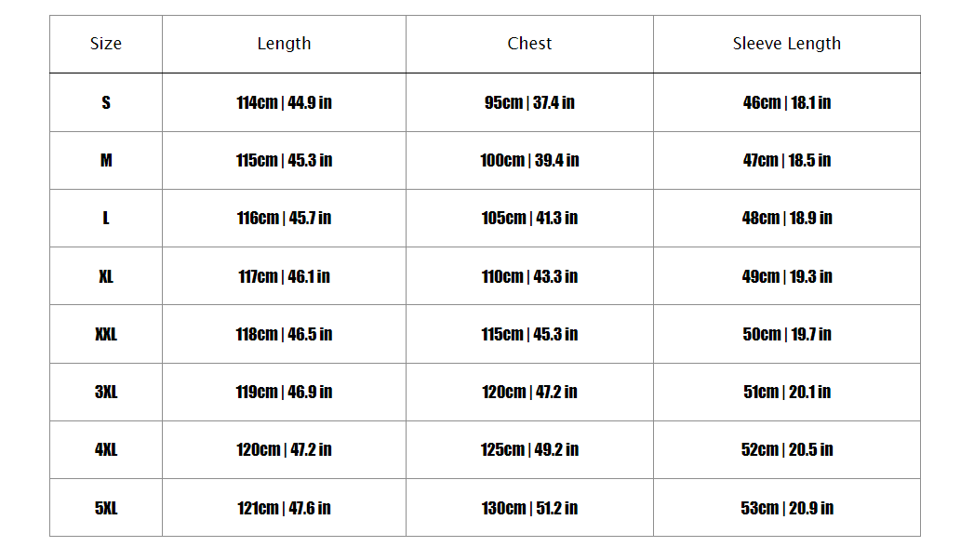Select the S size label
974x560 pixels.
tap(106, 102)
